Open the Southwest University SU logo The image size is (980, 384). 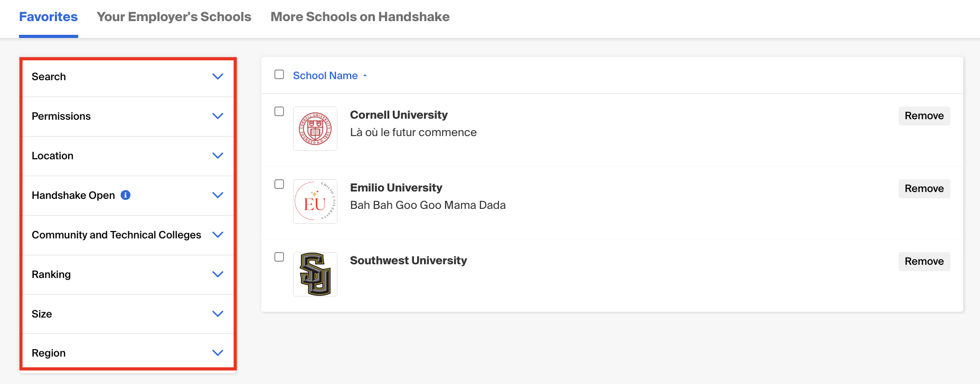pos(315,274)
